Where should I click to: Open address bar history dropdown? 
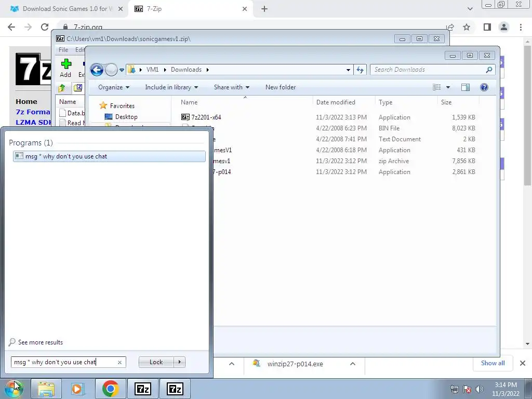pos(348,70)
